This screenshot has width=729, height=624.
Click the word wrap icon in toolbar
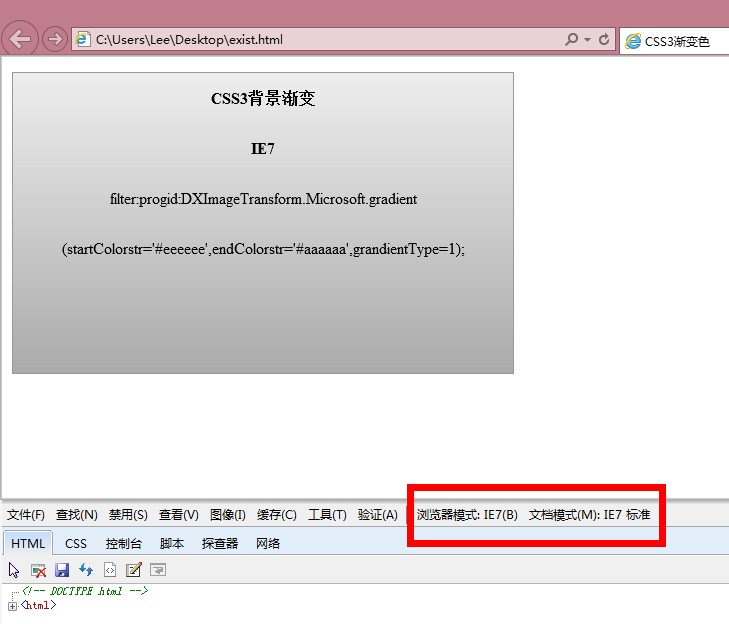(158, 570)
